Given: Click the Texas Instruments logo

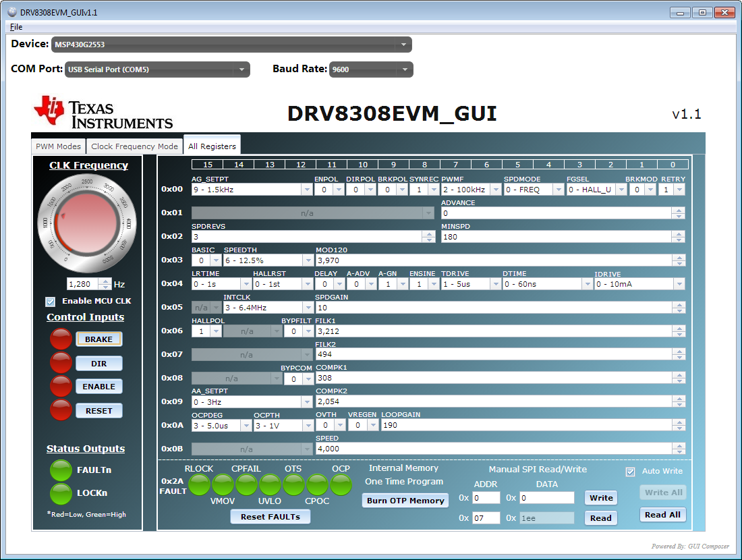Looking at the screenshot, I should 103,113.
